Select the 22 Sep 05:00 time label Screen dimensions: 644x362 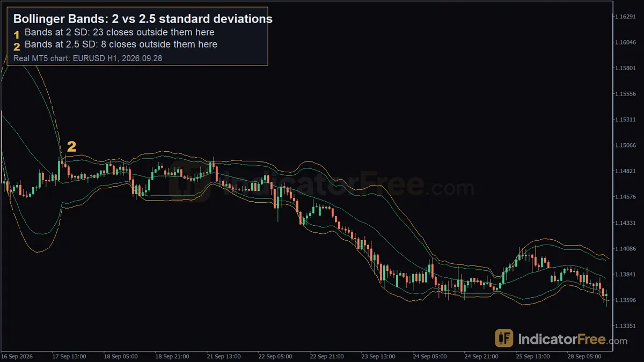pyautogui.click(x=275, y=356)
